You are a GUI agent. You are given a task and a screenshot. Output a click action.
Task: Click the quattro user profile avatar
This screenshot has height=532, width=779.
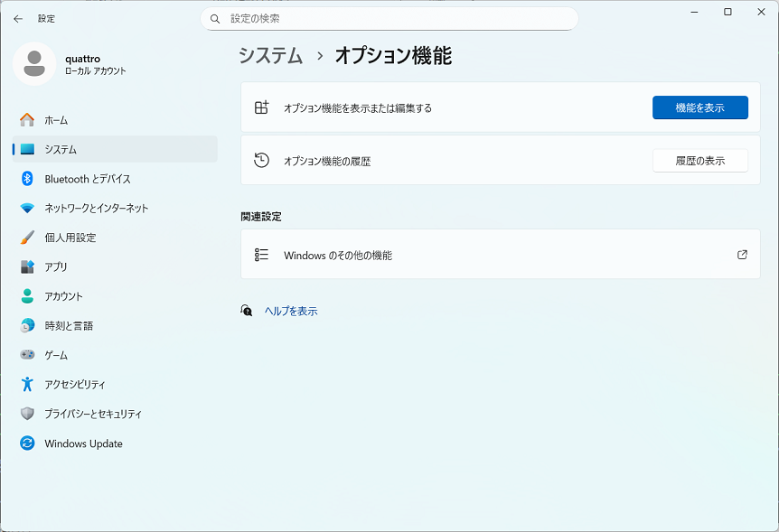point(34,64)
